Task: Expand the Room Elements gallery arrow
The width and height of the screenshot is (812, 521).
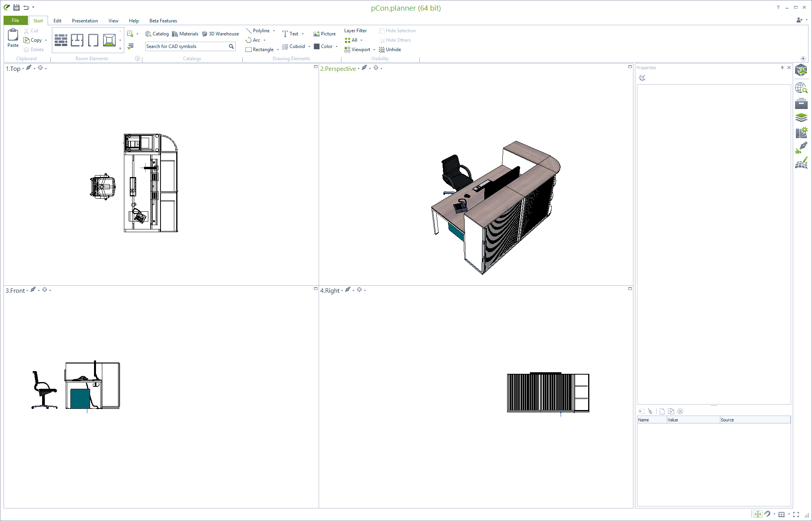Action: [x=120, y=48]
